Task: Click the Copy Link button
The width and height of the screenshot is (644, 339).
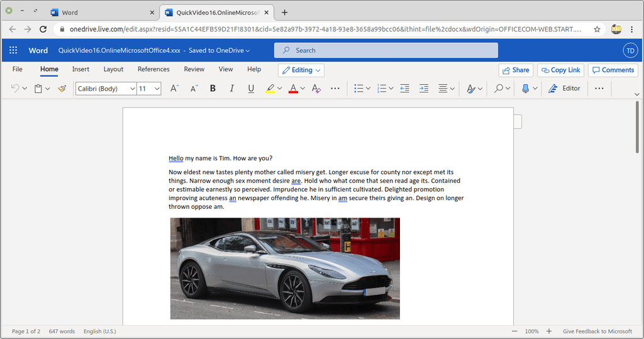Action: (560, 70)
